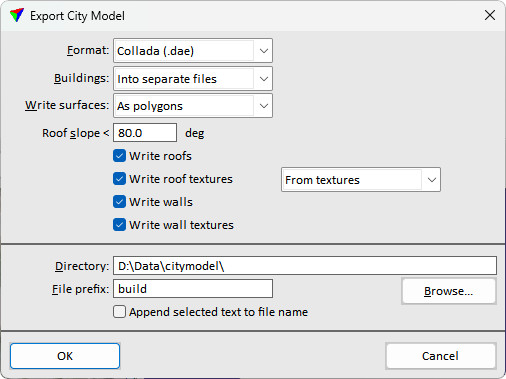Uncheck Write roofs checkbox
The image size is (506, 379).
tap(119, 156)
